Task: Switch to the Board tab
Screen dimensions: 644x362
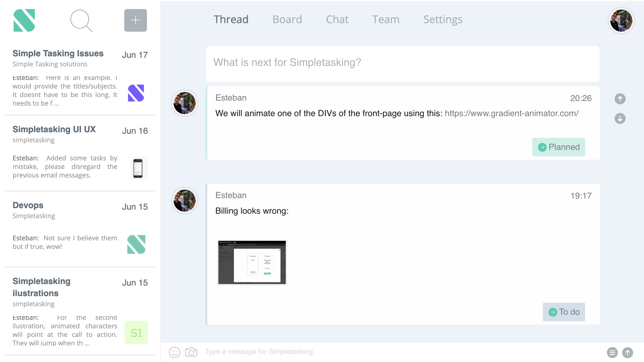Action: 287,19
